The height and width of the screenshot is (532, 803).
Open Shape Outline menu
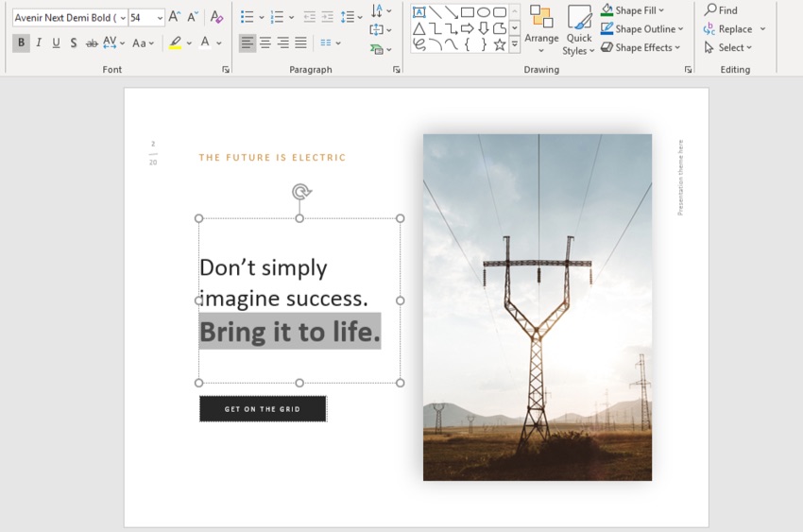642,28
